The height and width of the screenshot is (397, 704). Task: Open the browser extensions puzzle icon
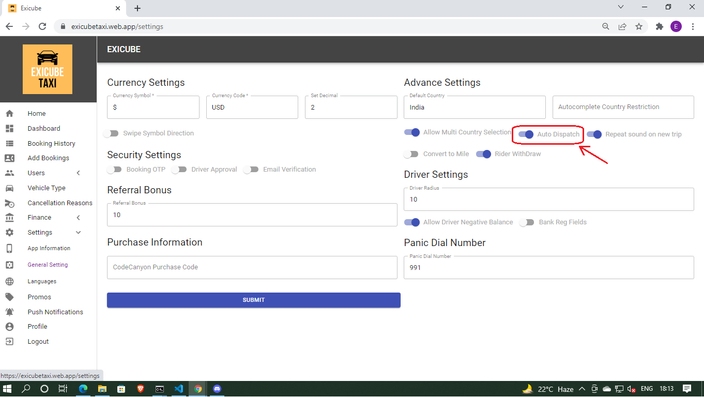(659, 26)
